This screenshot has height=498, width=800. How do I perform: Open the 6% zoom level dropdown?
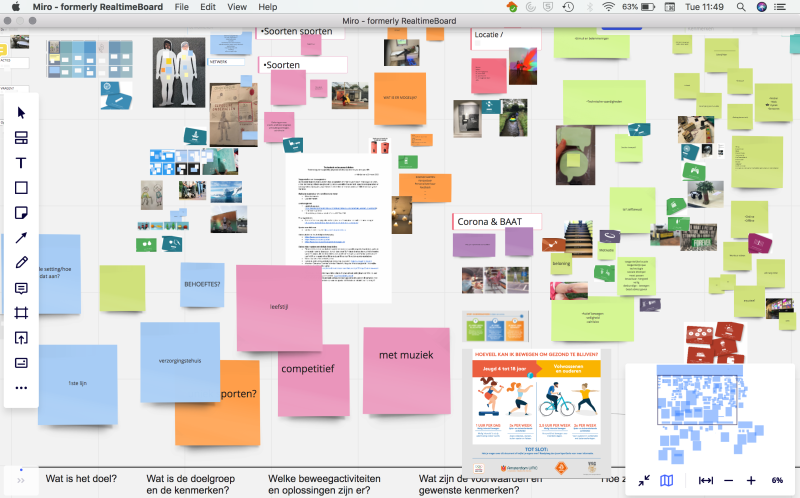coord(777,481)
